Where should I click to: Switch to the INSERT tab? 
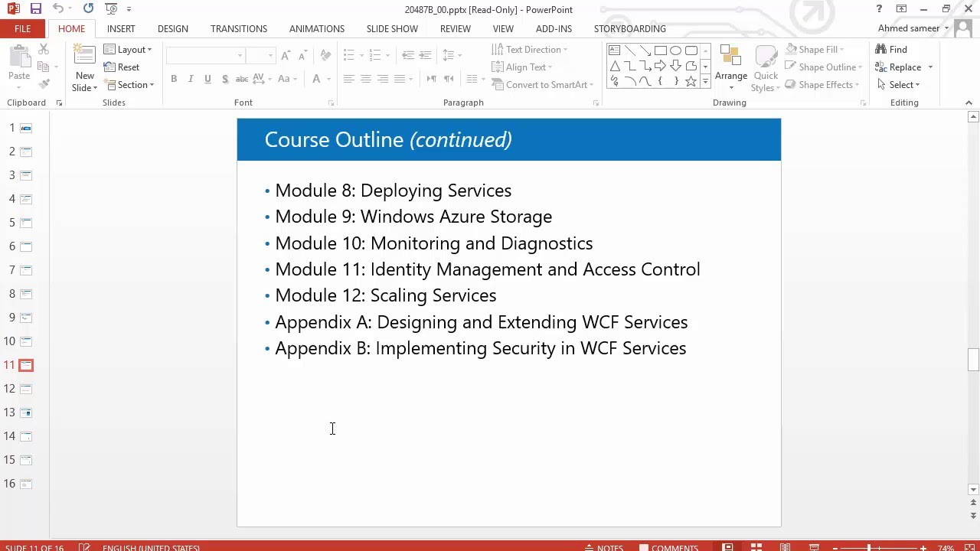[x=121, y=28]
